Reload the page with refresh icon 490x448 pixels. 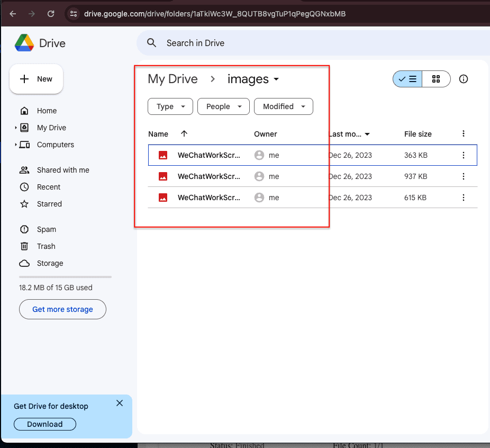coord(51,14)
